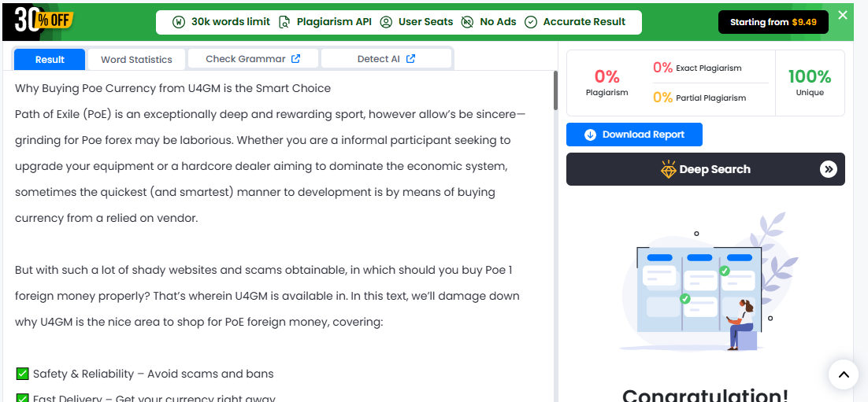Click the No Ads crossed-out icon
Image resolution: width=868 pixels, height=402 pixels.
467,22
